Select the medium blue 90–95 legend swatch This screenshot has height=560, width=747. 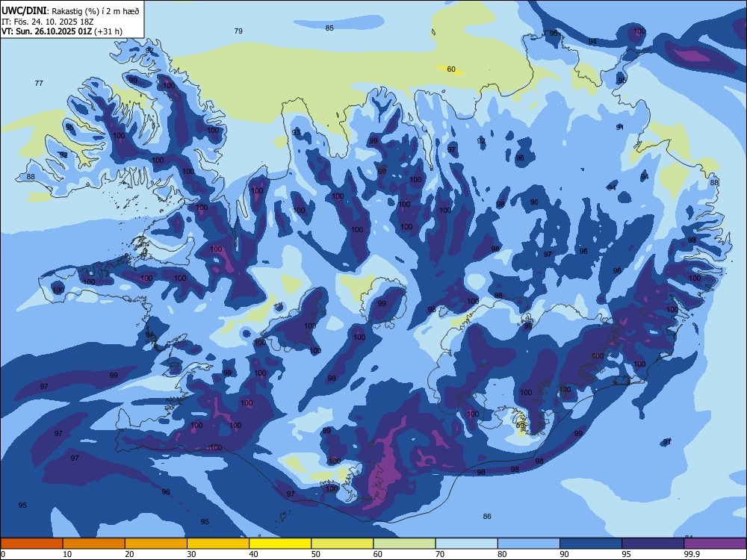pyautogui.click(x=591, y=544)
